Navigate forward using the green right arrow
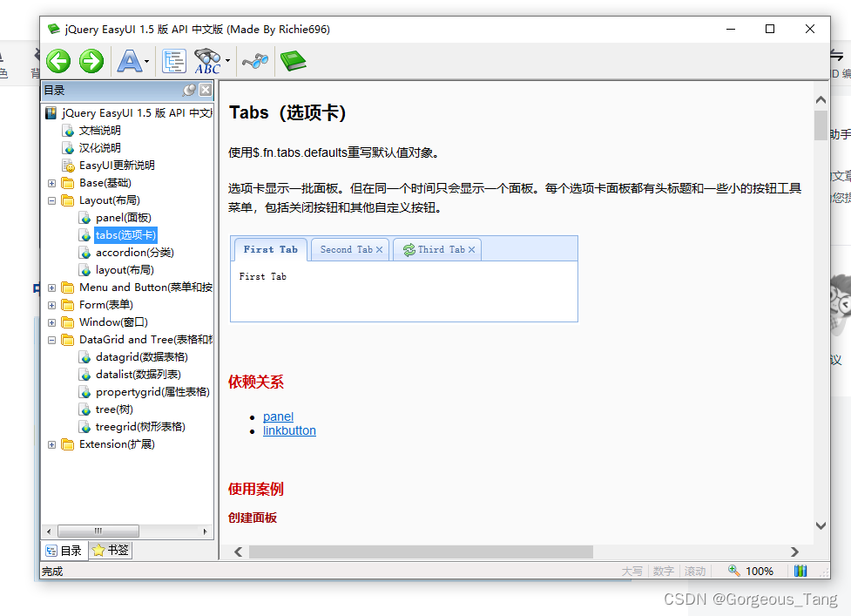The image size is (851, 616). 91,61
